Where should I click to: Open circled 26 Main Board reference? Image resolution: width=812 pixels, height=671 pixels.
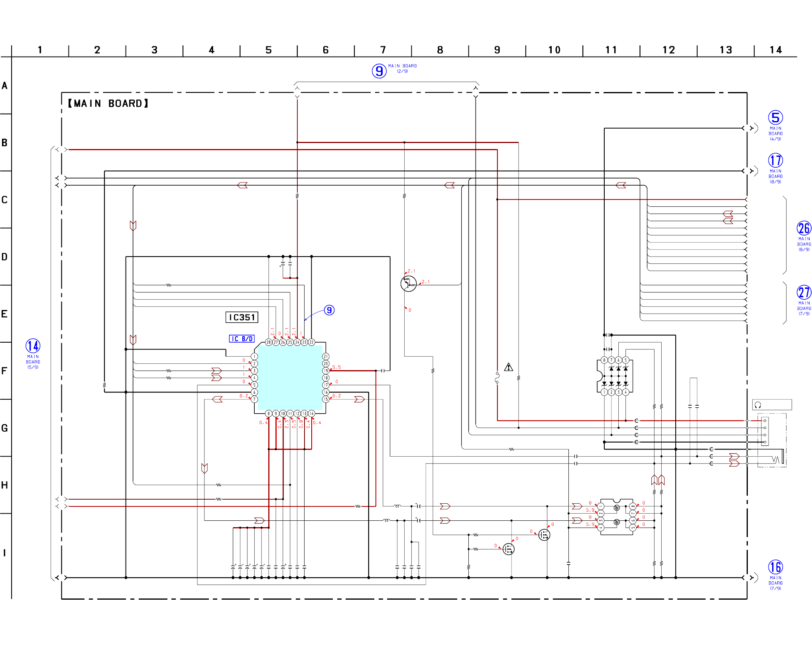(x=804, y=228)
